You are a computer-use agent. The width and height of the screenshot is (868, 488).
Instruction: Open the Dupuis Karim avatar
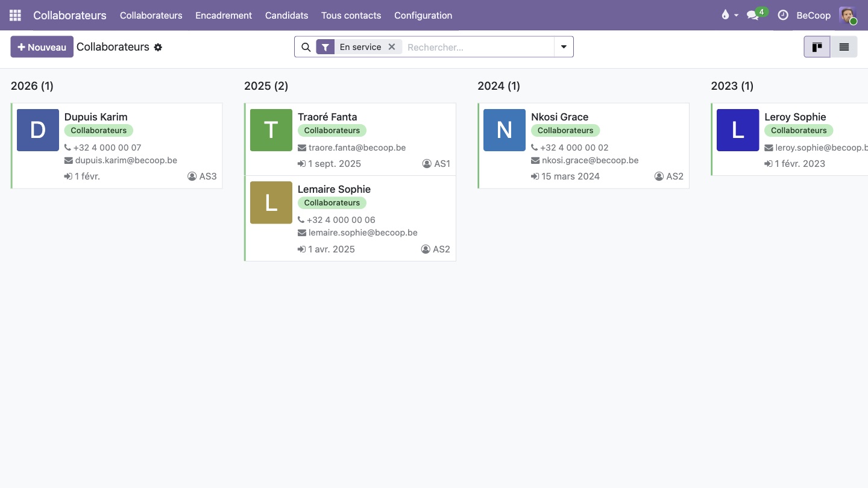pos(38,130)
